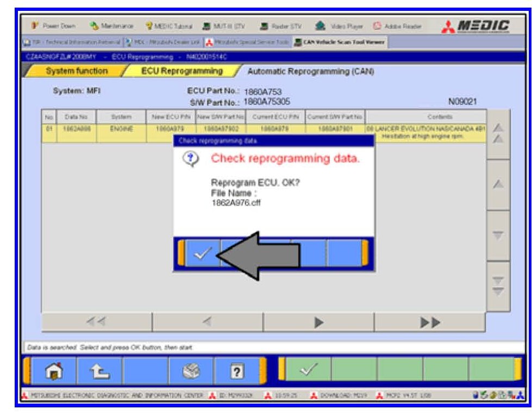
Task: Open Adobe Reader shortcut in toolbar
Action: pos(398,27)
